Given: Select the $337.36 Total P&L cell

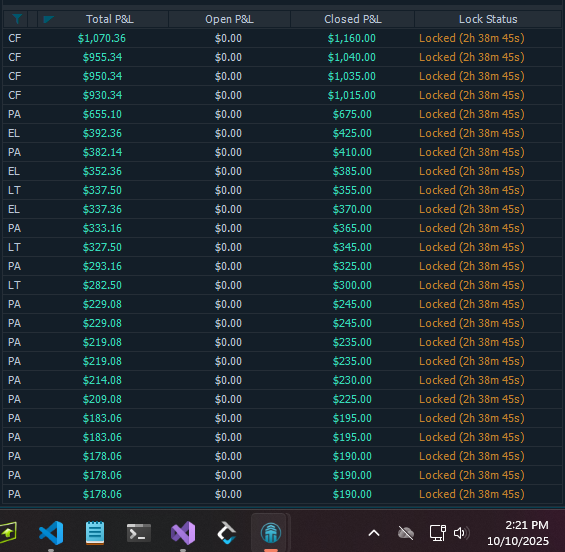Looking at the screenshot, I should [x=102, y=209].
